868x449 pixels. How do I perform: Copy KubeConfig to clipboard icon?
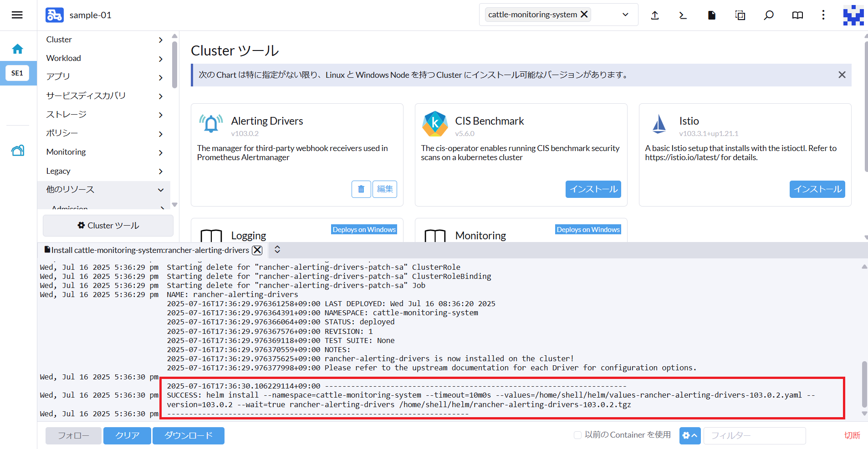[x=740, y=15]
